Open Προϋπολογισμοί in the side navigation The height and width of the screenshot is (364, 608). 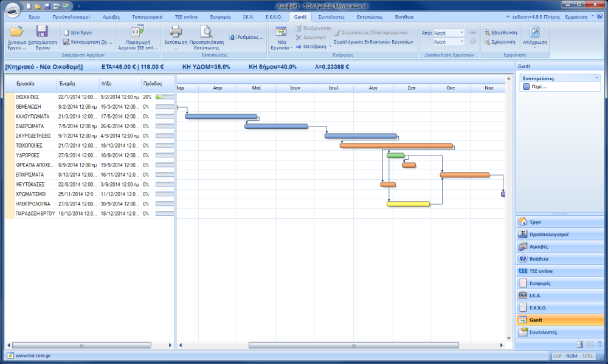pos(561,234)
